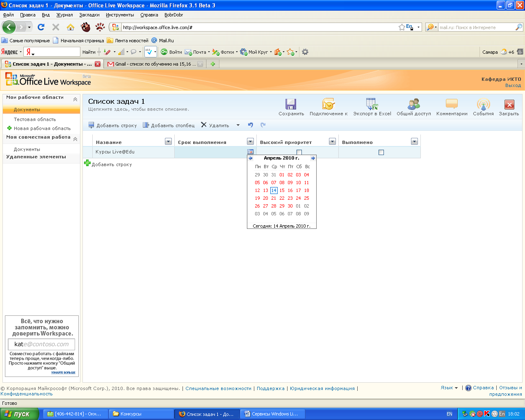
Task: Collapse Моя совместная работа section
Action: tap(75, 139)
